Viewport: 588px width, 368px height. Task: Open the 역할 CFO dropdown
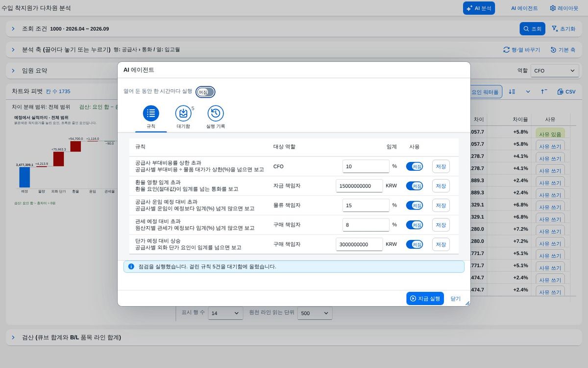click(x=555, y=71)
